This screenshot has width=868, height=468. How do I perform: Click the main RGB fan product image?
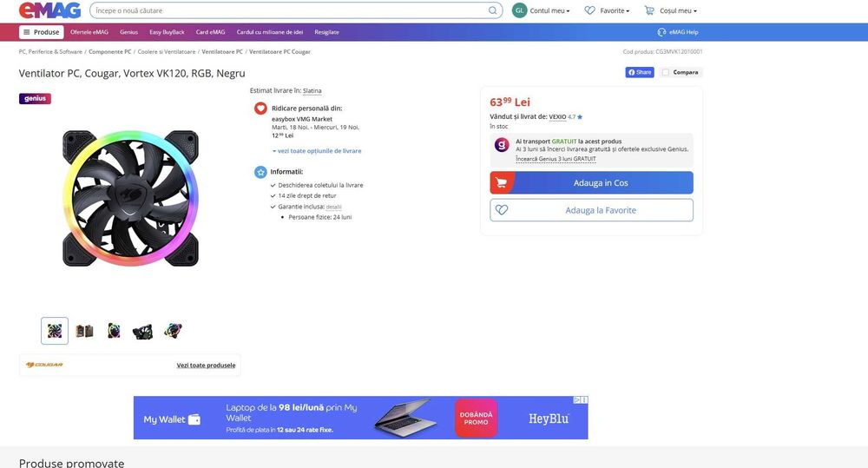click(x=131, y=198)
